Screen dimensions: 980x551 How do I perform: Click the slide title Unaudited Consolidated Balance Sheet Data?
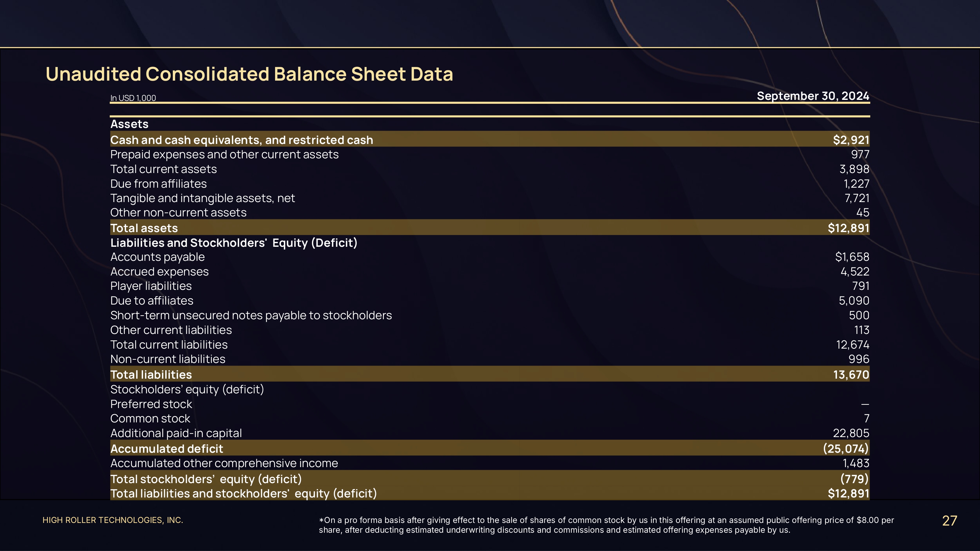[249, 74]
